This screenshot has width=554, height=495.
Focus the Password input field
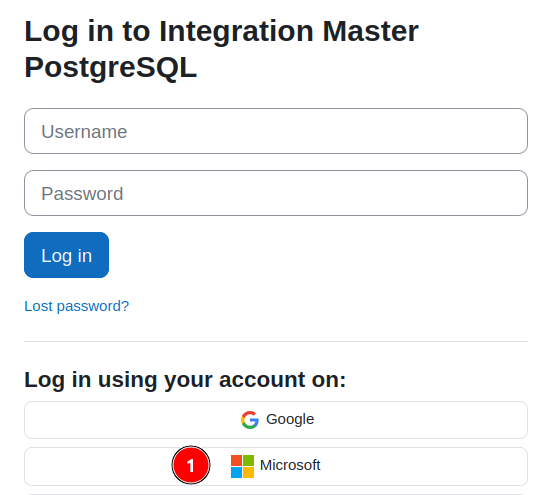(x=276, y=193)
